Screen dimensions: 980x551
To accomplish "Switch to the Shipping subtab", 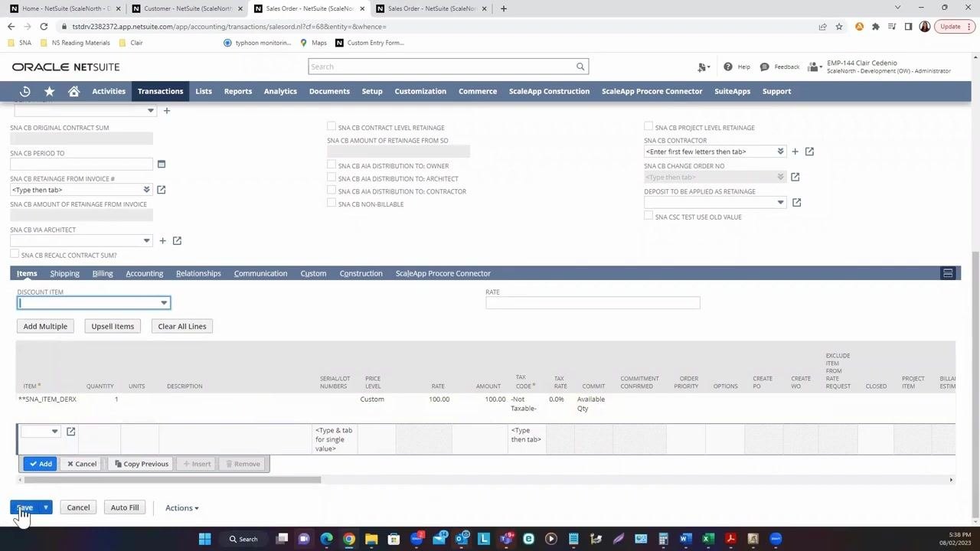I will coord(64,273).
